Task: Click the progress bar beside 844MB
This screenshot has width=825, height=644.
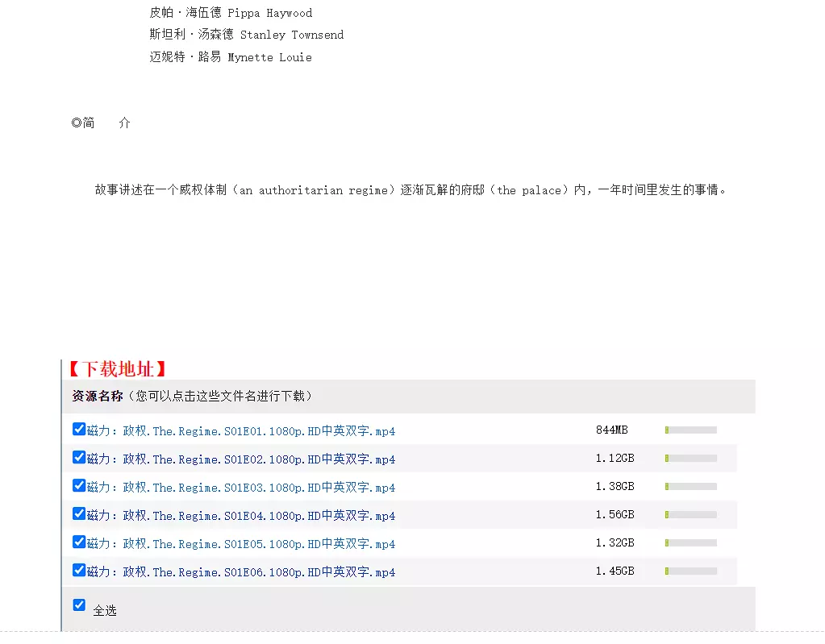Action: point(690,430)
